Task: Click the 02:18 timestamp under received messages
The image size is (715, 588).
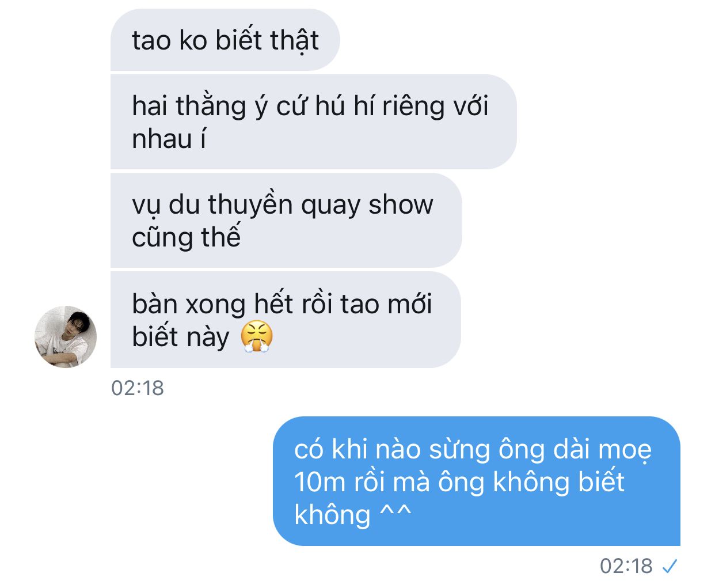Action: (138, 388)
